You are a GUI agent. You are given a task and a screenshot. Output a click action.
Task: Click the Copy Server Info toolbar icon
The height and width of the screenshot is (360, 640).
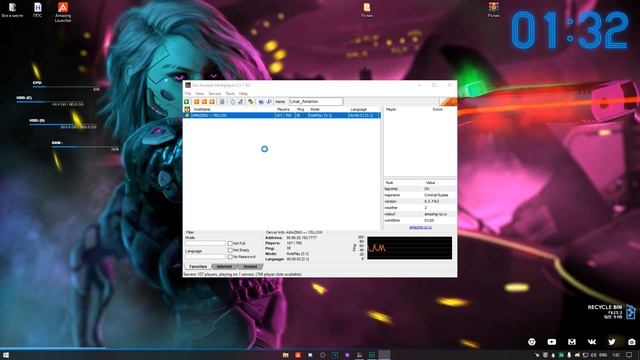tap(232, 101)
